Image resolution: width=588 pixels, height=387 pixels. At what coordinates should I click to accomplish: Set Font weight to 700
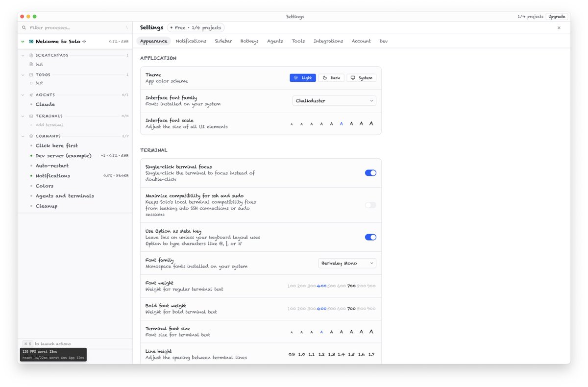click(351, 286)
